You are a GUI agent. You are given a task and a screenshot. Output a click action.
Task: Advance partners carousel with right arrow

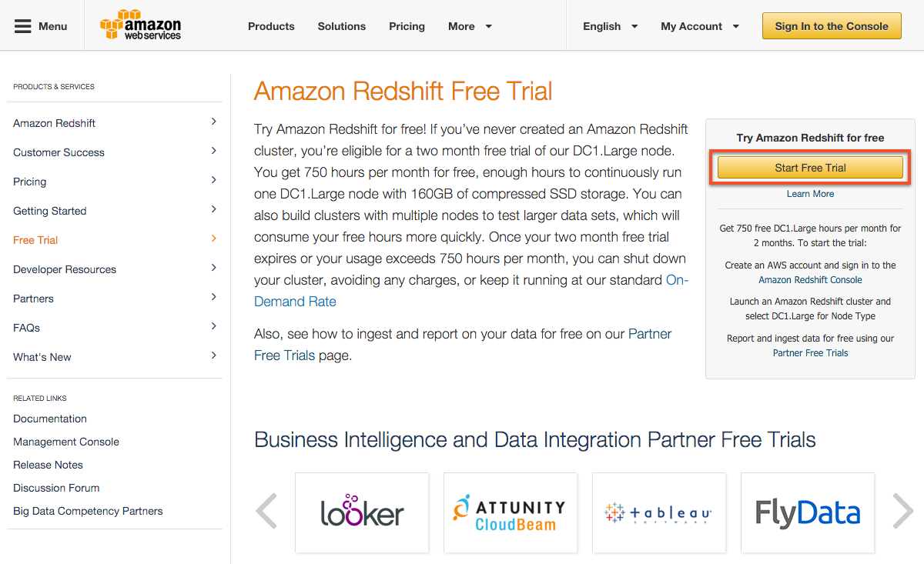pos(903,512)
